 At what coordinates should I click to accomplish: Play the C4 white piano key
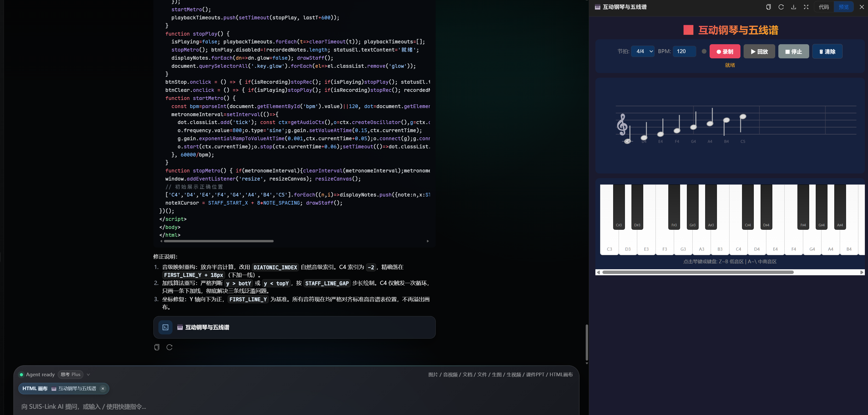click(x=738, y=243)
